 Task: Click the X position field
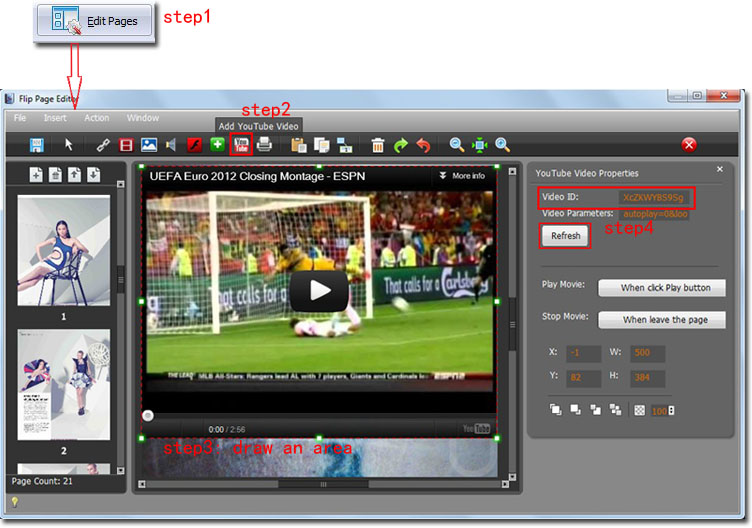point(583,353)
